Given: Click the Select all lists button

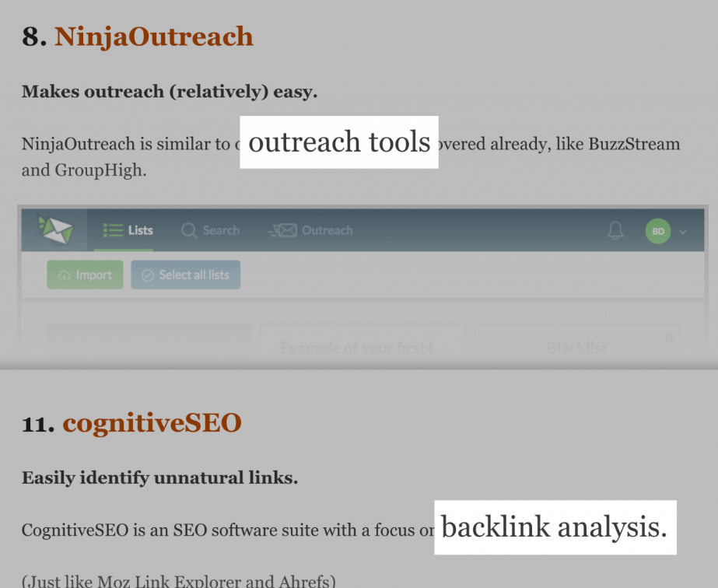Looking at the screenshot, I should (185, 275).
